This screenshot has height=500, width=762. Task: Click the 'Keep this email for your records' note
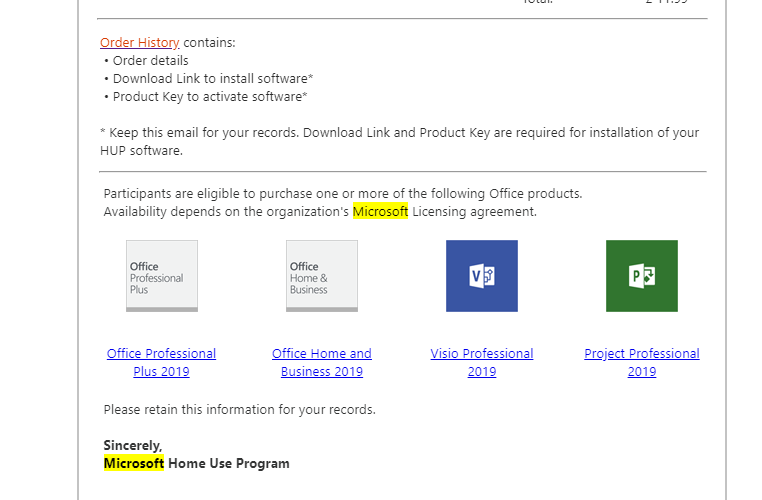point(399,141)
